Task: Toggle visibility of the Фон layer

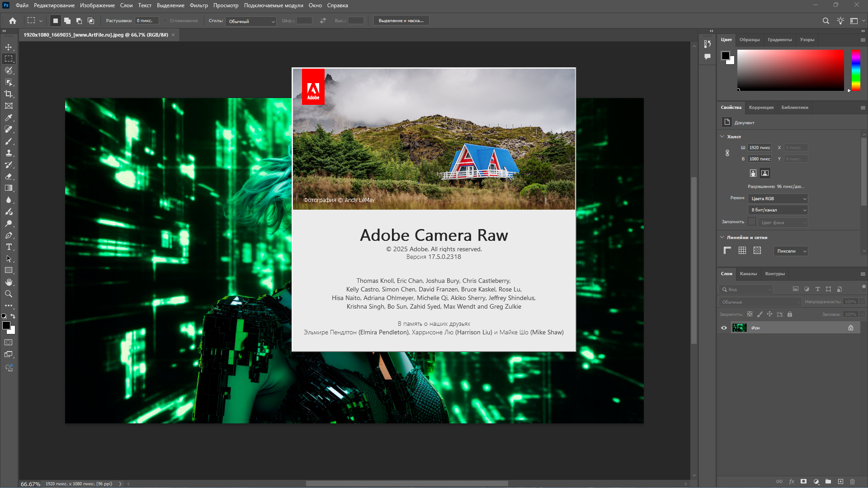Action: [x=724, y=328]
